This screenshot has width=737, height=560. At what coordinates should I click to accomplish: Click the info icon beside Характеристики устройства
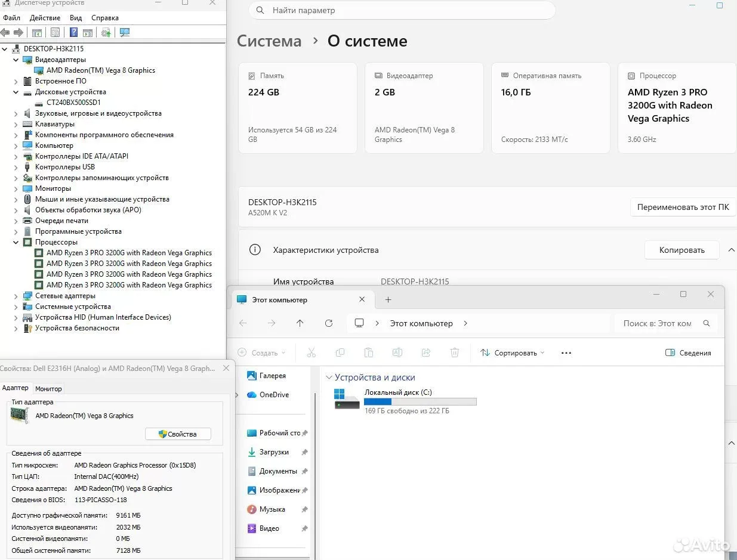pos(255,250)
